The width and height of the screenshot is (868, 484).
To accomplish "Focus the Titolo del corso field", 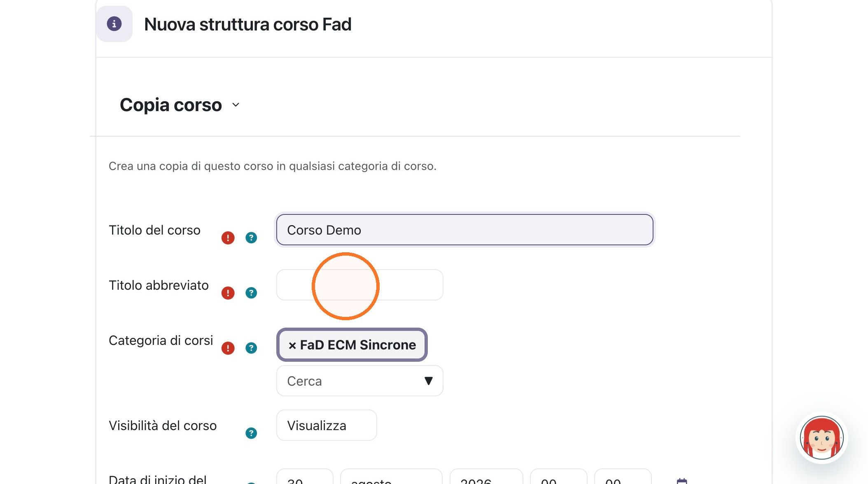I will (464, 230).
